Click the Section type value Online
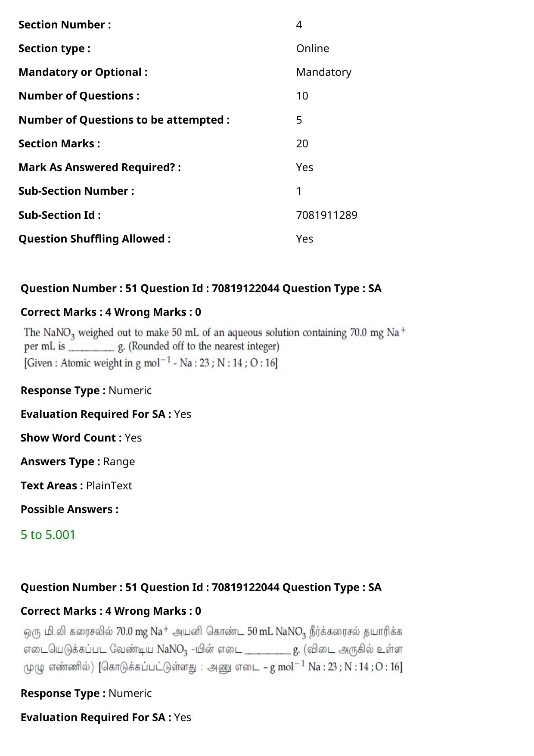Image resolution: width=534 pixels, height=756 pixels. [312, 48]
